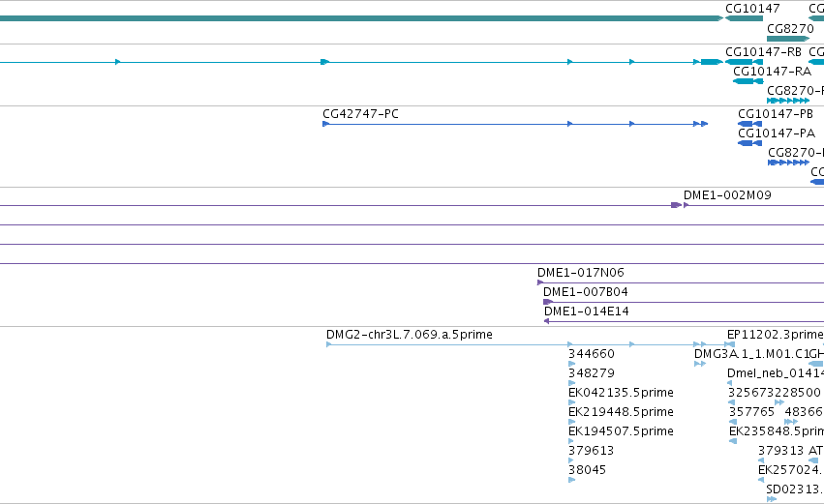The image size is (824, 504).
Task: Click the DME1-014E14 purple feature line
Action: (684, 321)
